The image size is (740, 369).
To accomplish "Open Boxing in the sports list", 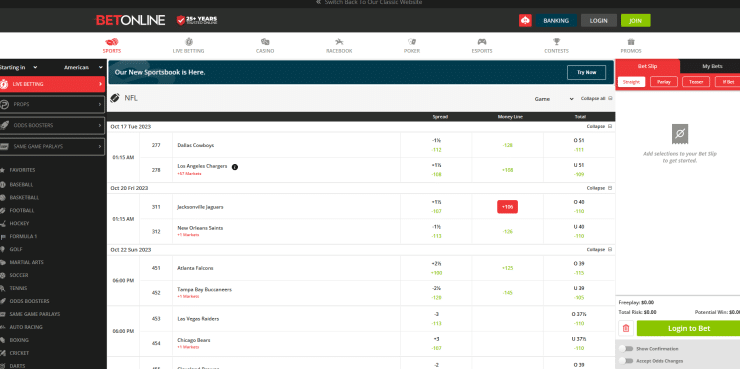I will point(19,340).
